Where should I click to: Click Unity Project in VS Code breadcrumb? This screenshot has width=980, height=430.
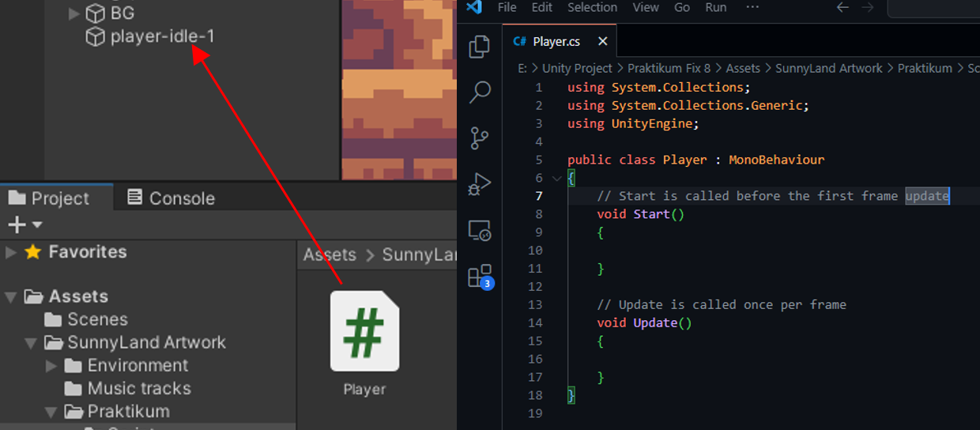(577, 68)
